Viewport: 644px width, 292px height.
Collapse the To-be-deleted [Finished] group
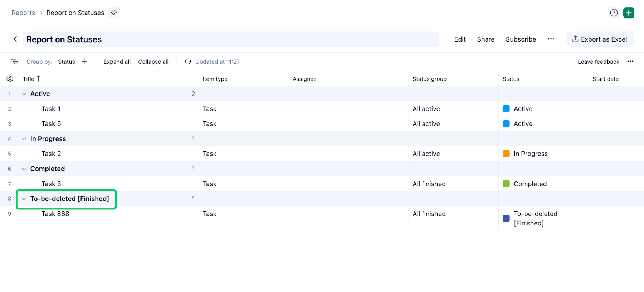24,199
